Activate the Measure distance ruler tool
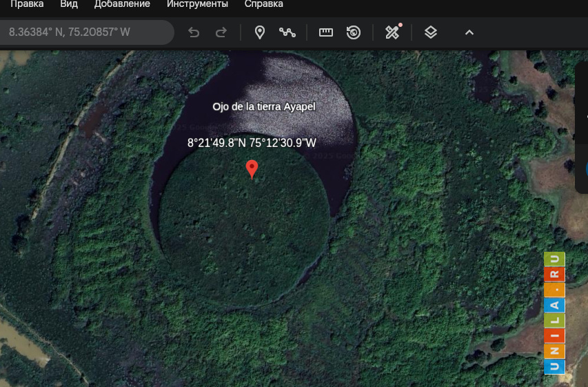This screenshot has height=387, width=588. (x=326, y=32)
